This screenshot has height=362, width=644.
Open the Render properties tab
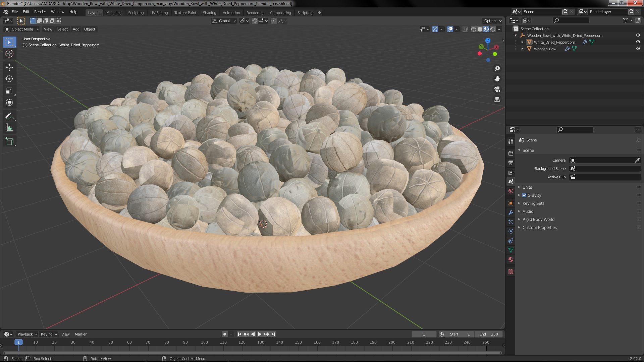pyautogui.click(x=511, y=153)
